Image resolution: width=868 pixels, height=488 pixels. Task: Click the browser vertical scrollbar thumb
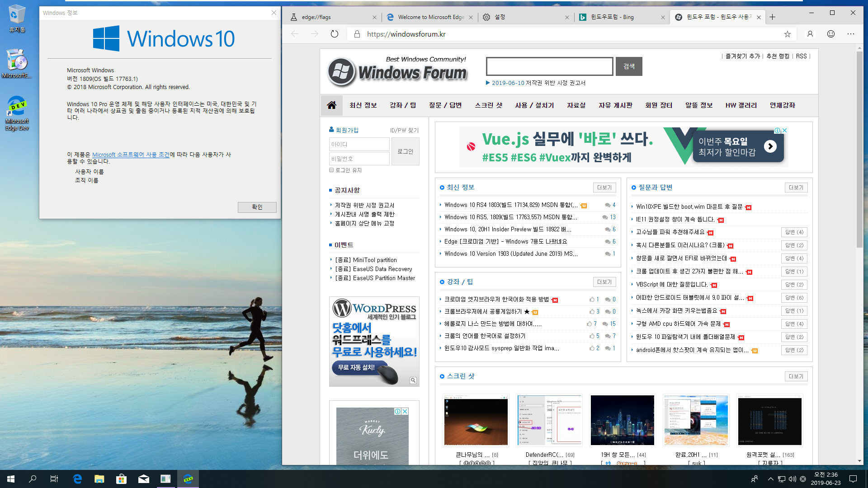(x=859, y=149)
